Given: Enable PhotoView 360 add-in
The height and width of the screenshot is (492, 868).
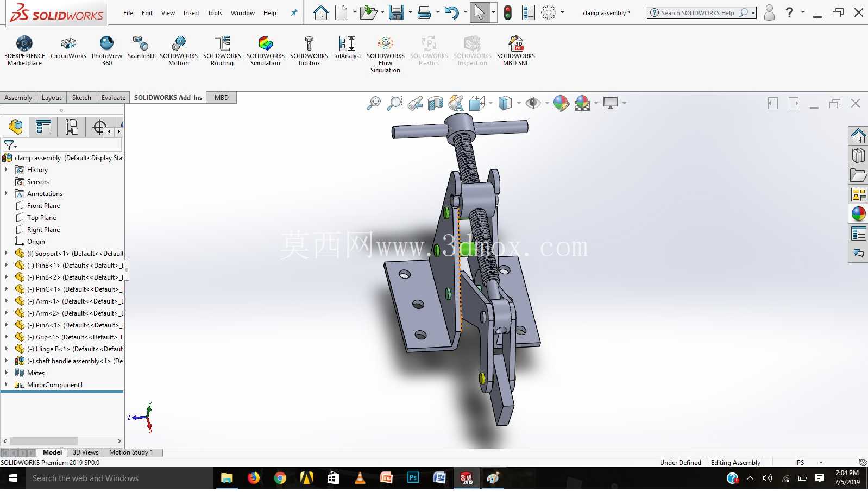Looking at the screenshot, I should (107, 51).
